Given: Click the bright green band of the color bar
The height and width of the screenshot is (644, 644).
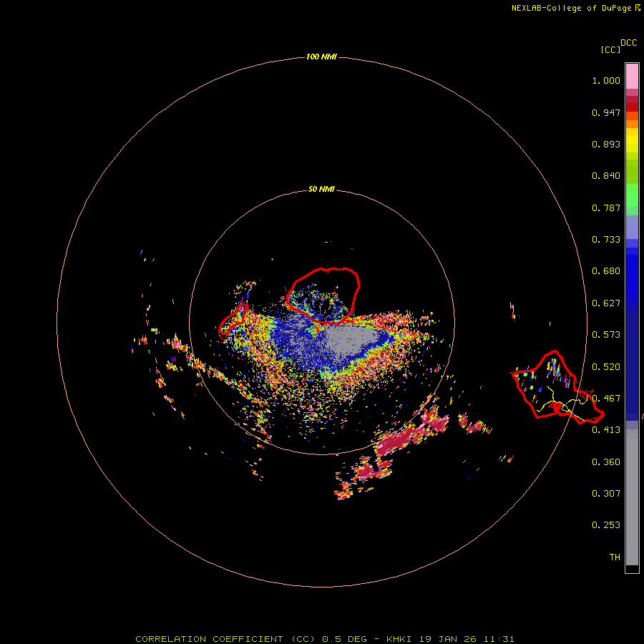Looking at the screenshot, I should [x=632, y=195].
